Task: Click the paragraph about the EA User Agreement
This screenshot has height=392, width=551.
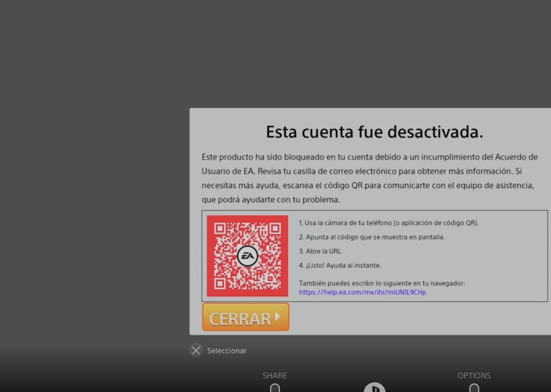Action: coord(369,178)
